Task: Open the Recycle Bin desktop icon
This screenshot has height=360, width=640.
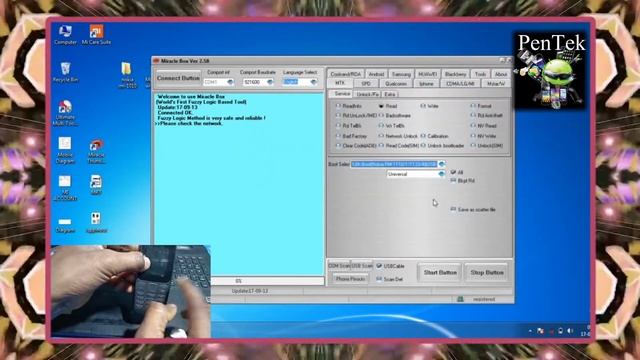Action: [65, 72]
